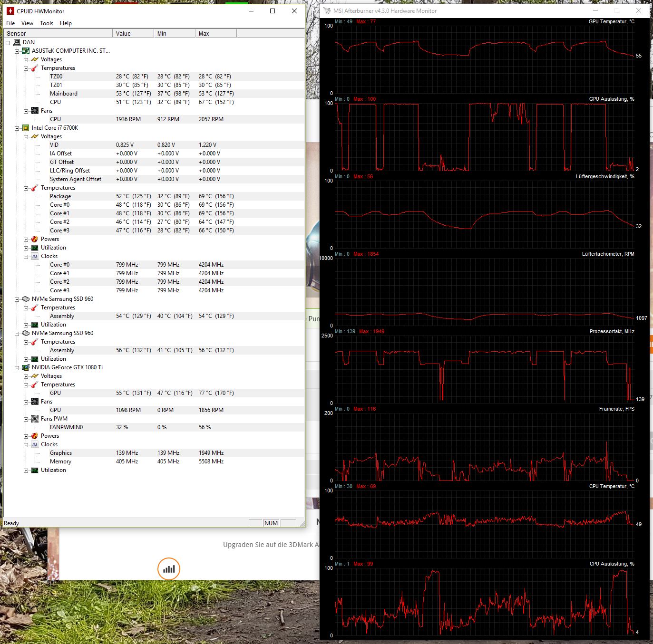Select the FANPWMIN0 row

pyautogui.click(x=154, y=427)
